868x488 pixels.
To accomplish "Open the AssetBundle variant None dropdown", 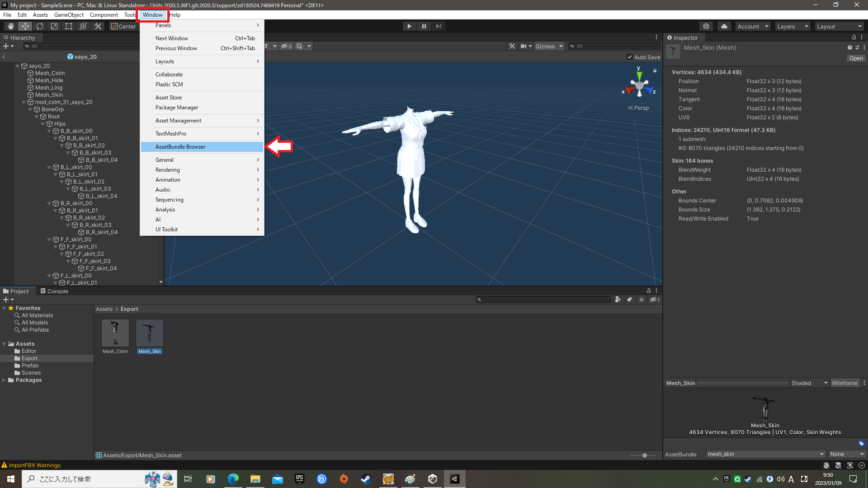I will click(847, 454).
